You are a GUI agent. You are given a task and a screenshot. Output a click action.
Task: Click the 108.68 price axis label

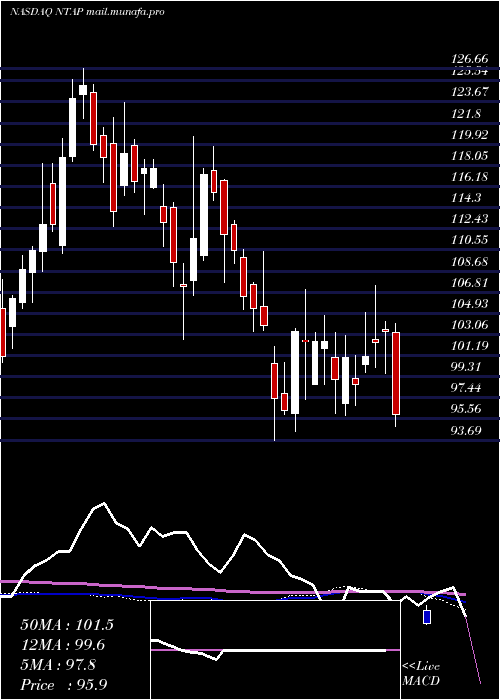click(x=470, y=261)
